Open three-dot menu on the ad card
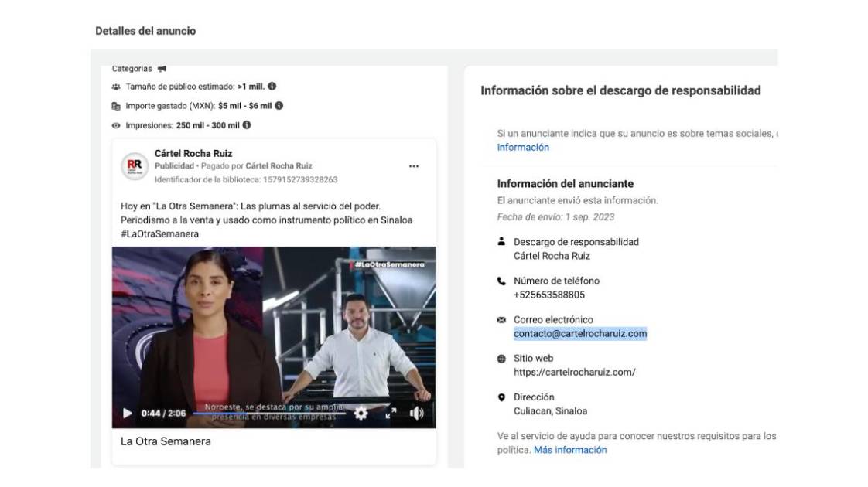The image size is (868, 487). coord(414,166)
